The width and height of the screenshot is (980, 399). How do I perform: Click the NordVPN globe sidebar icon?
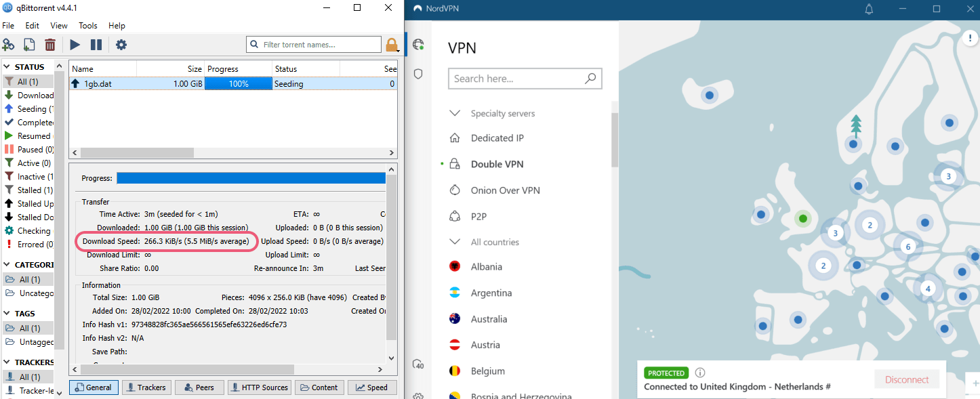(418, 45)
